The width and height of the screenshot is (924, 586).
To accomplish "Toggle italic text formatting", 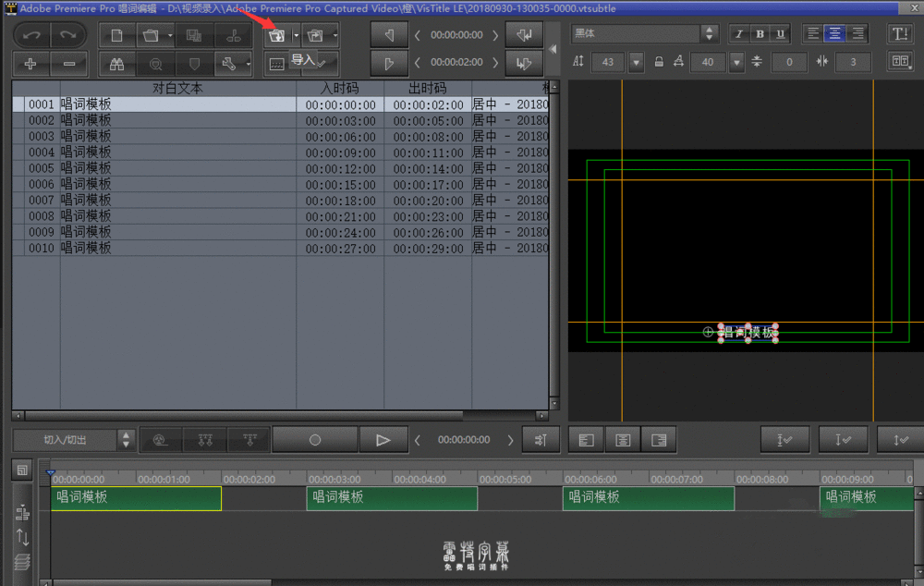I will click(738, 34).
